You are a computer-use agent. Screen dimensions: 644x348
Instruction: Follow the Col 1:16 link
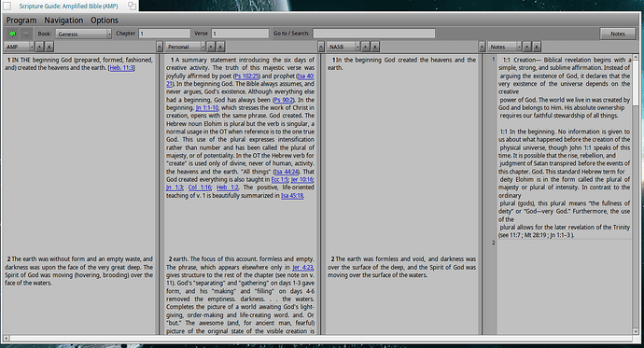click(x=200, y=188)
